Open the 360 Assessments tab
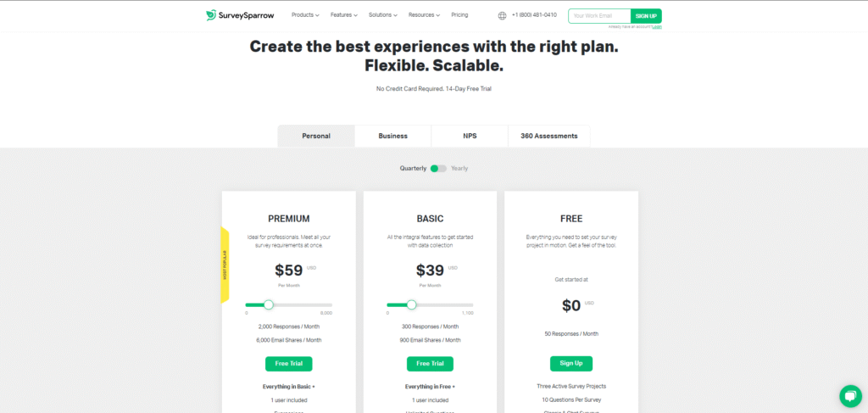Image resolution: width=868 pixels, height=413 pixels. click(548, 136)
